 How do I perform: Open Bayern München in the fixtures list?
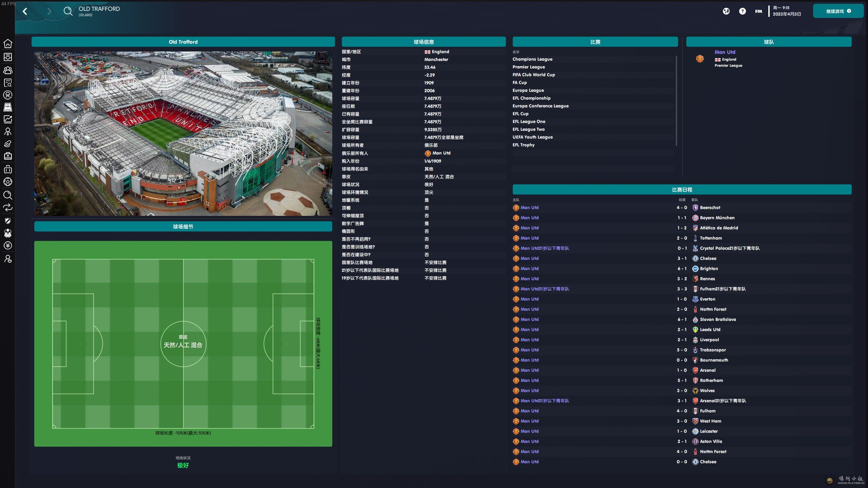717,218
